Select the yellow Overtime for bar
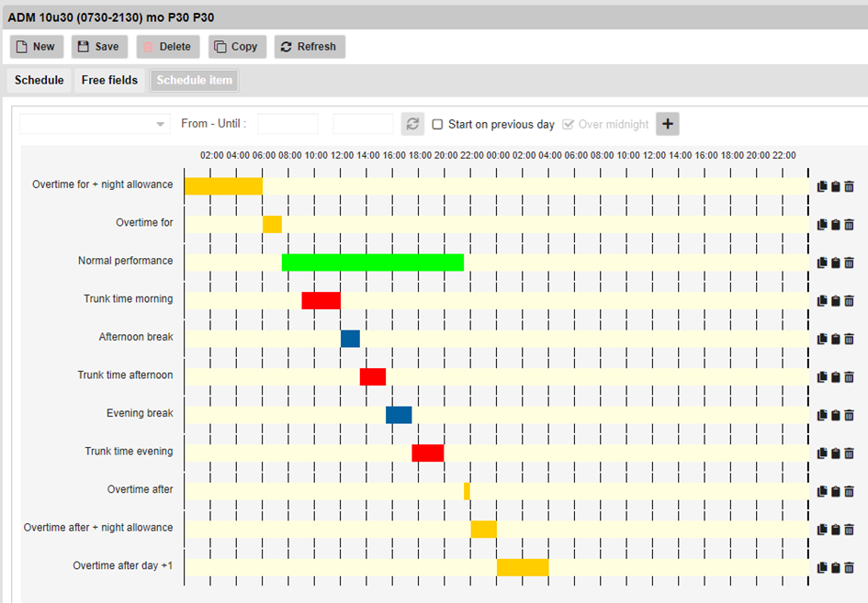This screenshot has width=868, height=603. point(273,225)
